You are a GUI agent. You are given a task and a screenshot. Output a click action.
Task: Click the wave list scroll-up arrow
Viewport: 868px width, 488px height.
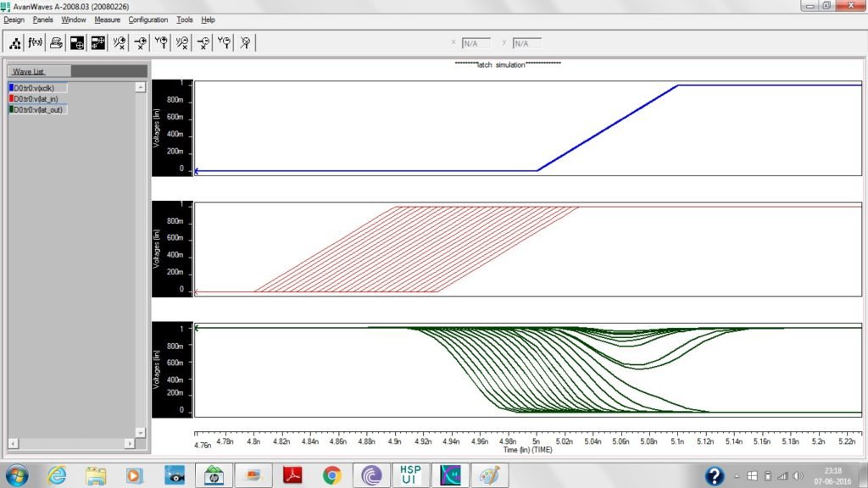coord(140,88)
